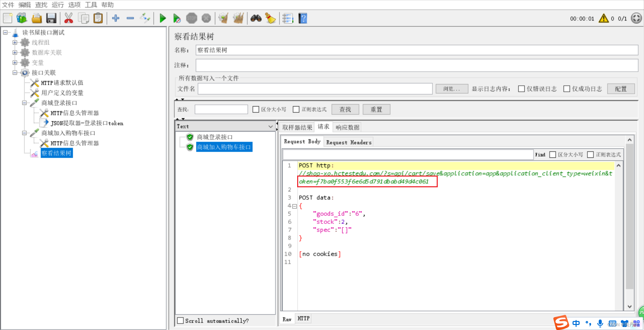Screen dimensions: 644x330
Task: Expand all nodes with the plus icon
Action: (116, 18)
